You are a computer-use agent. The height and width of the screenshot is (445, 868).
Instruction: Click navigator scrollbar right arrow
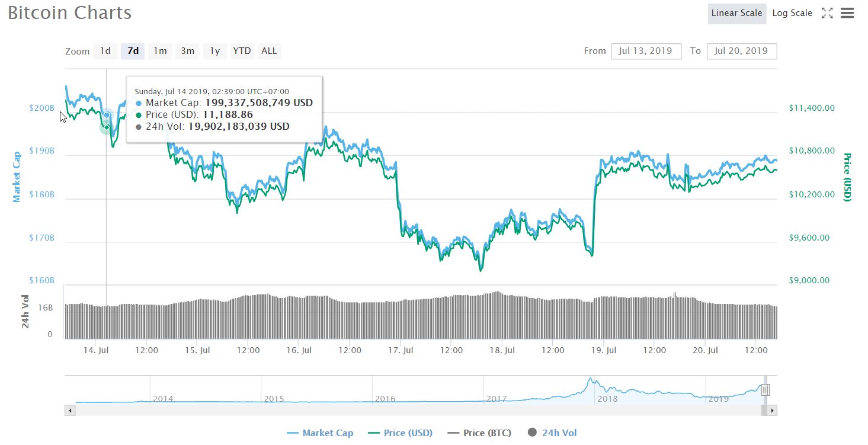tap(772, 410)
